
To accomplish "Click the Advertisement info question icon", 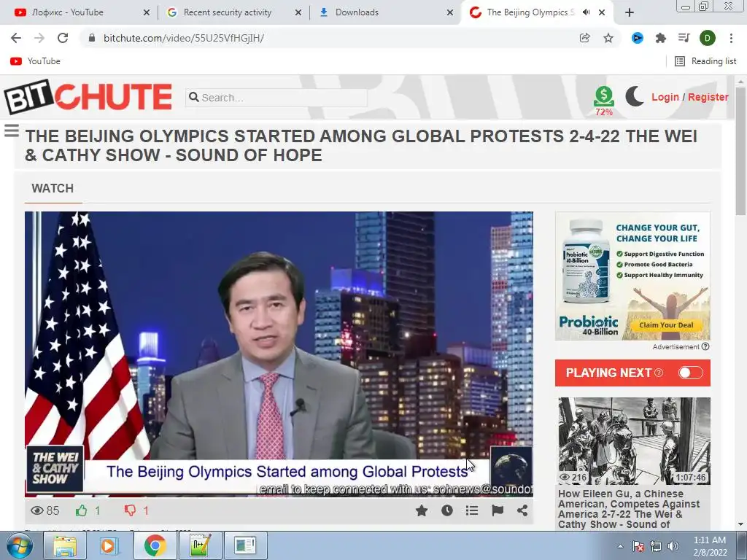I will click(x=705, y=346).
